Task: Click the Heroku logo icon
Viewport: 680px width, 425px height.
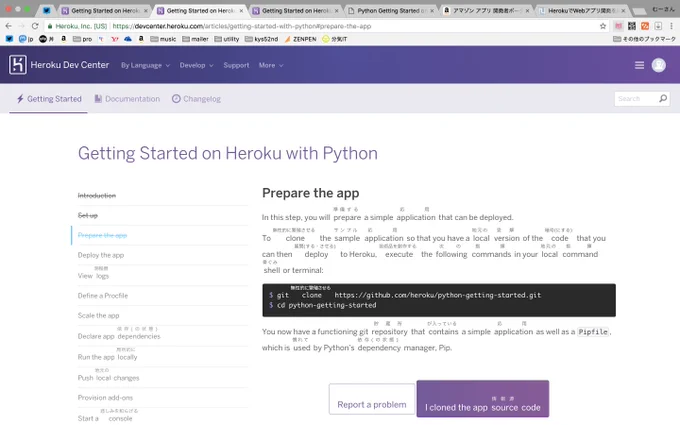Action: coord(18,65)
